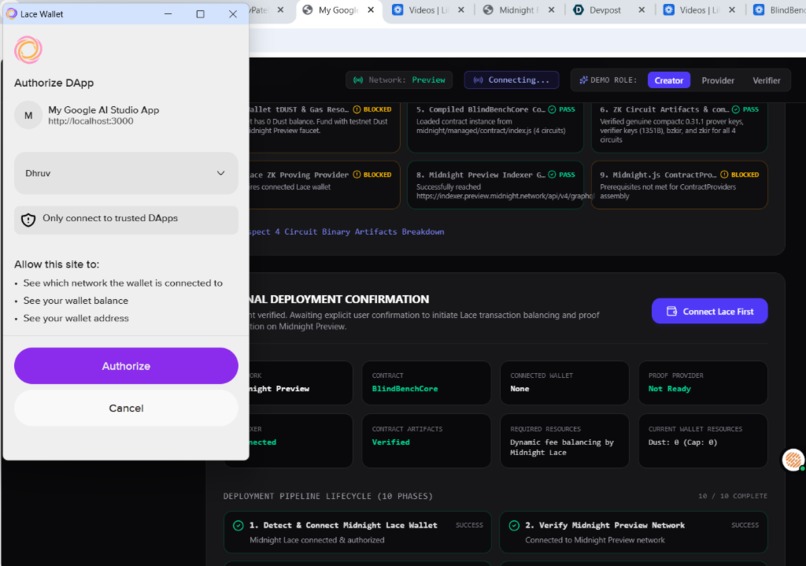Close the My Google browser tab

click(371, 10)
